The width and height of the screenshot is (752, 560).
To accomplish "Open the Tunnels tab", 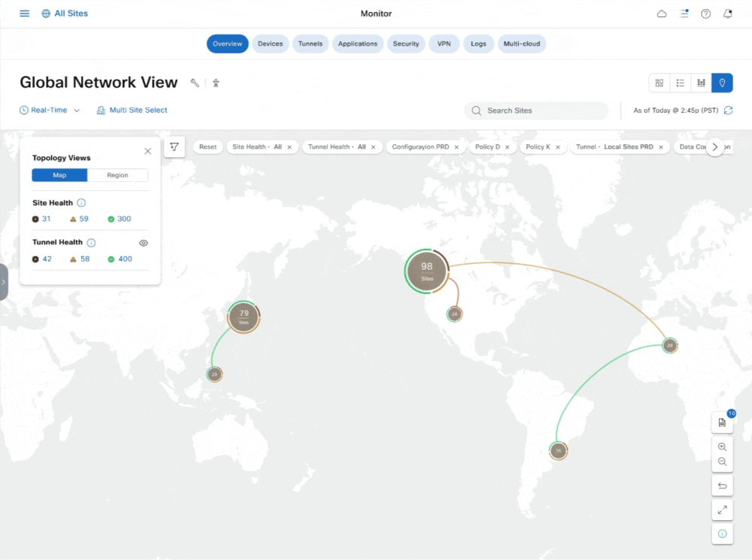I will click(x=310, y=44).
